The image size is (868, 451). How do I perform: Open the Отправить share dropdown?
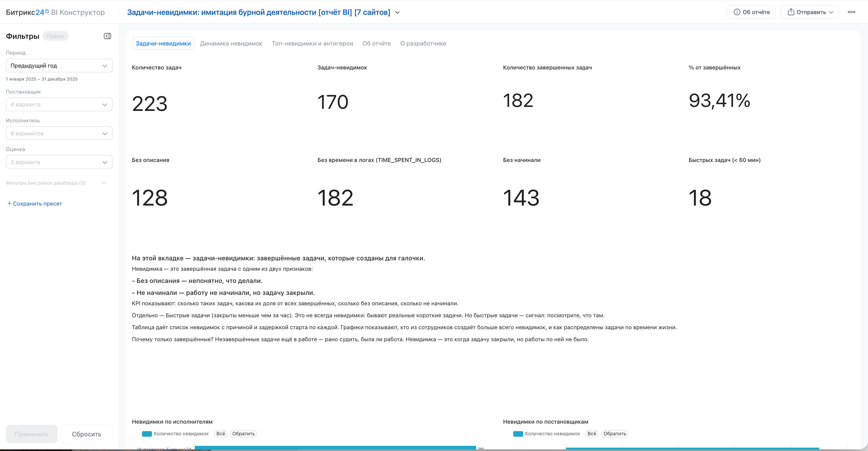(x=809, y=12)
